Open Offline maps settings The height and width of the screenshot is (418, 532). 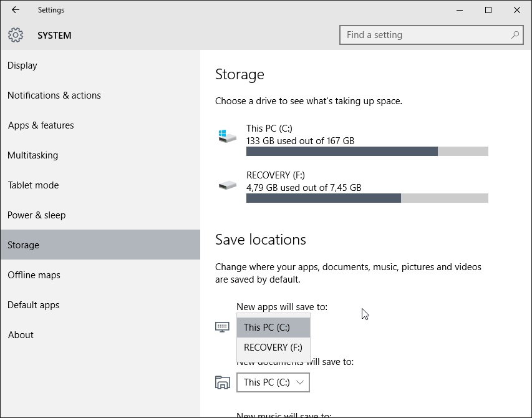click(100, 275)
